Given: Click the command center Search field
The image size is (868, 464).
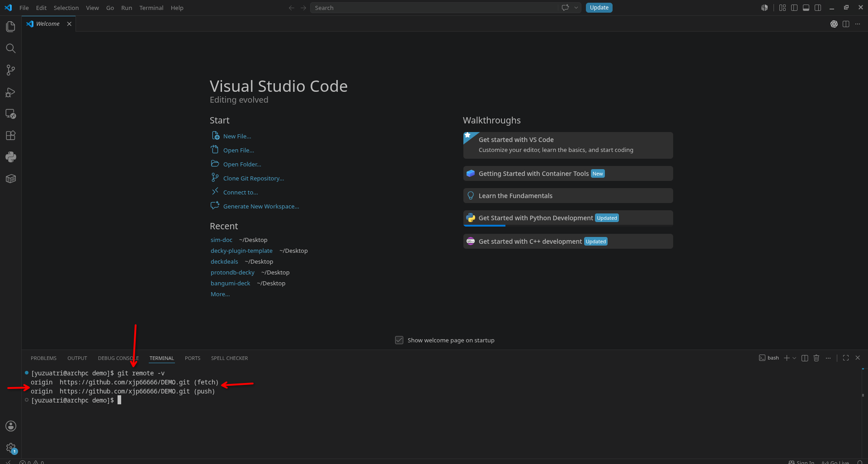Looking at the screenshot, I should [434, 8].
